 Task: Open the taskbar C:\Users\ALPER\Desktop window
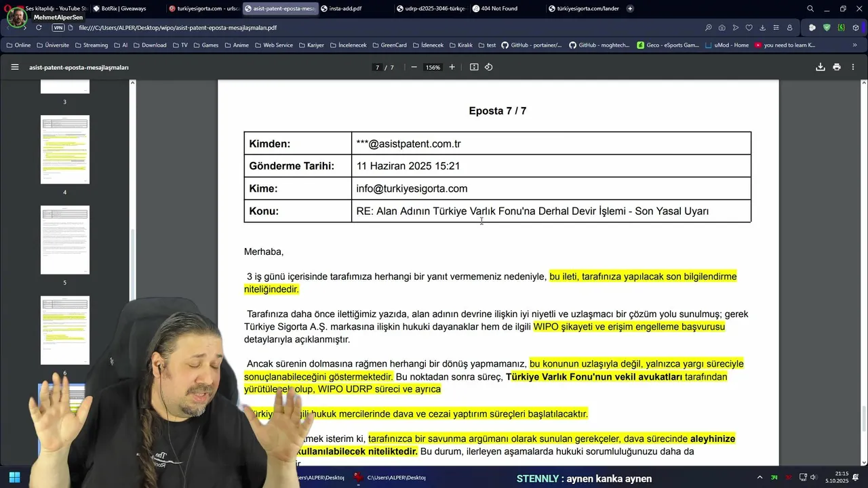point(390,478)
